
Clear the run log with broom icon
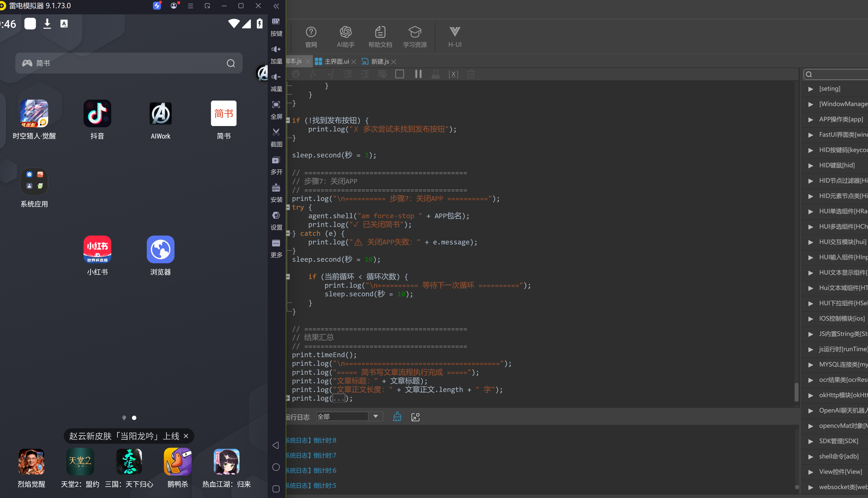397,417
